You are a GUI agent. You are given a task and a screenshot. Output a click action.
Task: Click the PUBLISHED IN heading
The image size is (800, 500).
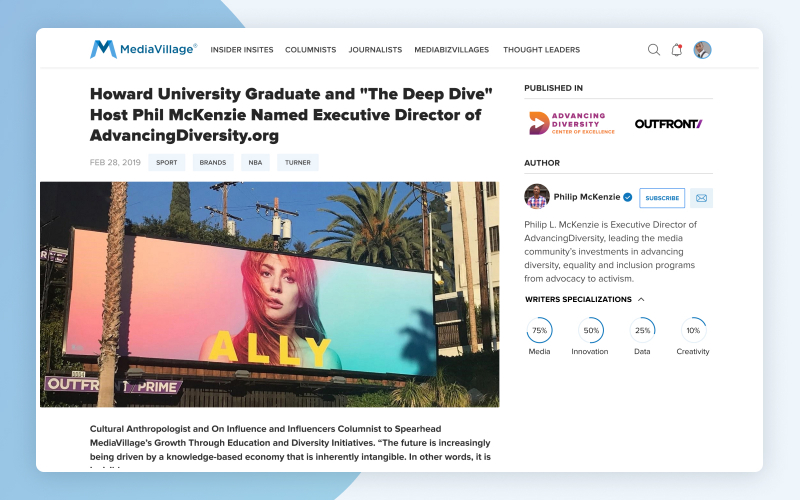tap(553, 88)
